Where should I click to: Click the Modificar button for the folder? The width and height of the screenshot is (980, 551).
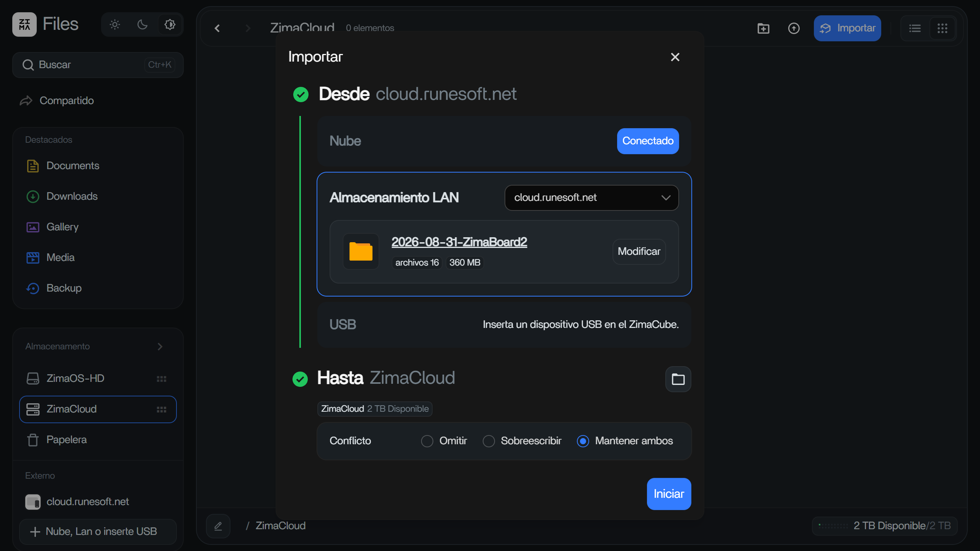[639, 251]
